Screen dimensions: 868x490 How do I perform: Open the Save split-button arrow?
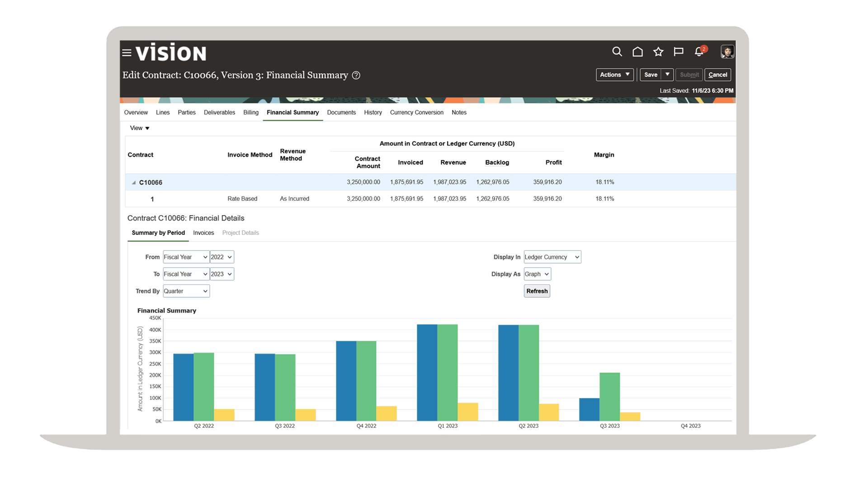coord(667,75)
